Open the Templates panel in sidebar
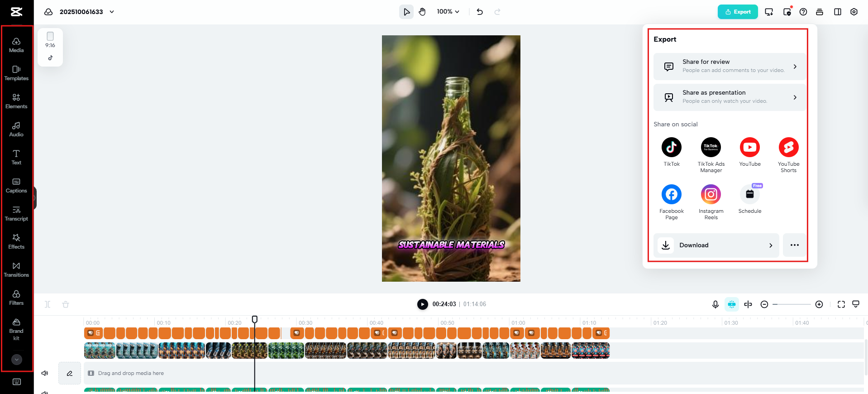The width and height of the screenshot is (868, 394). (x=16, y=73)
